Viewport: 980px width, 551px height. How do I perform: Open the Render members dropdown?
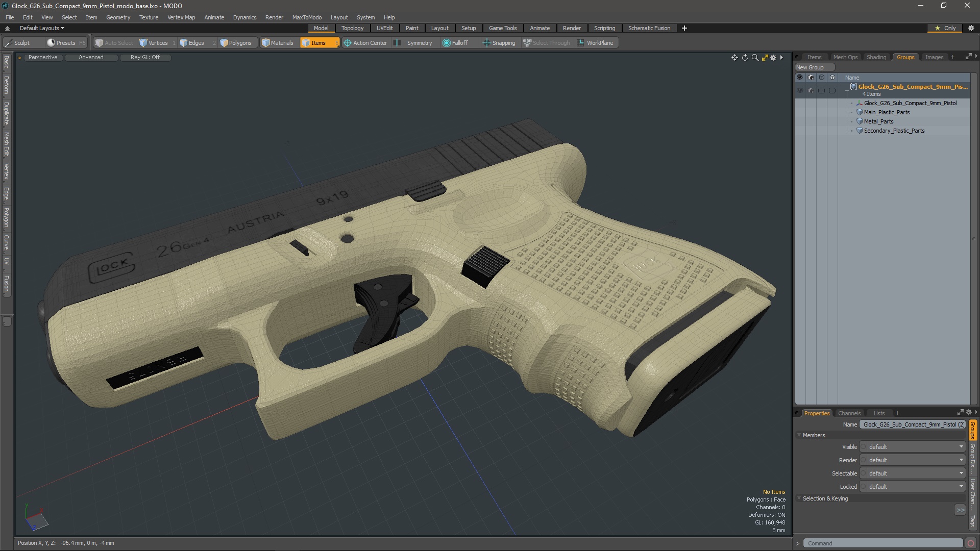[x=913, y=460]
